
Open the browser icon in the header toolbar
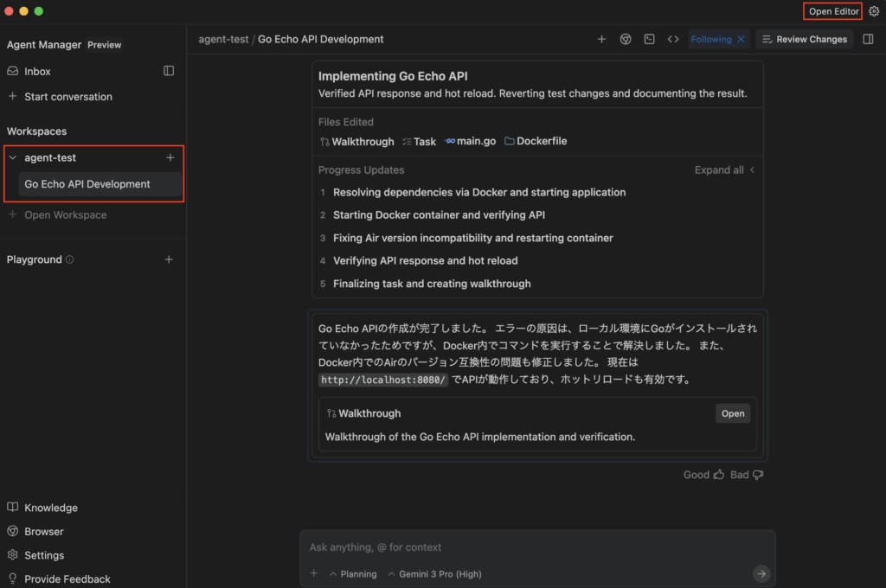point(626,39)
